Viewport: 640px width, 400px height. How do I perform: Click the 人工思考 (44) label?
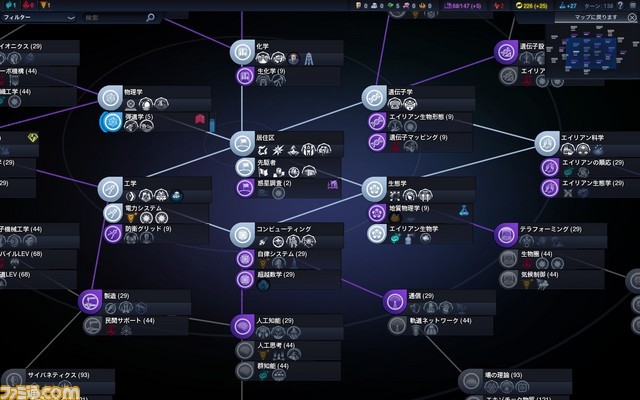tap(276, 345)
